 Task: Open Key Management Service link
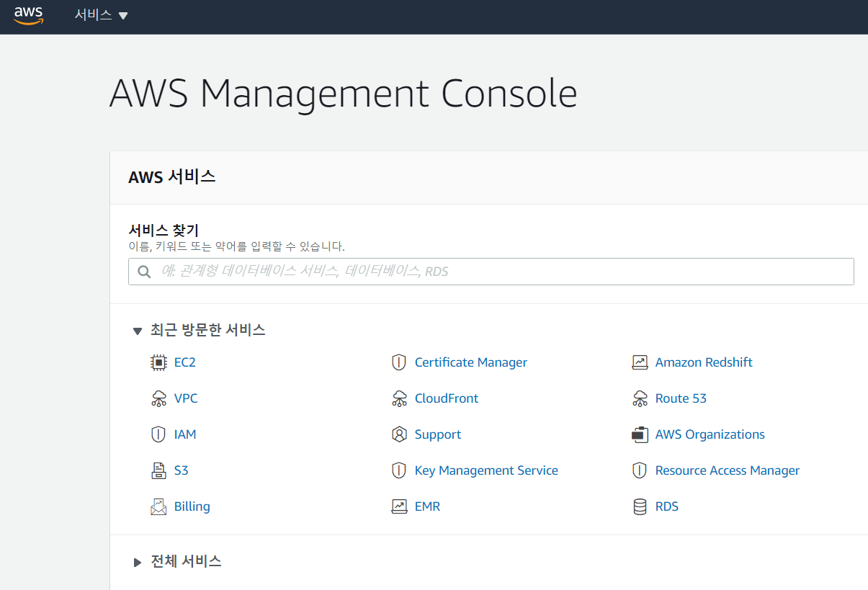486,470
